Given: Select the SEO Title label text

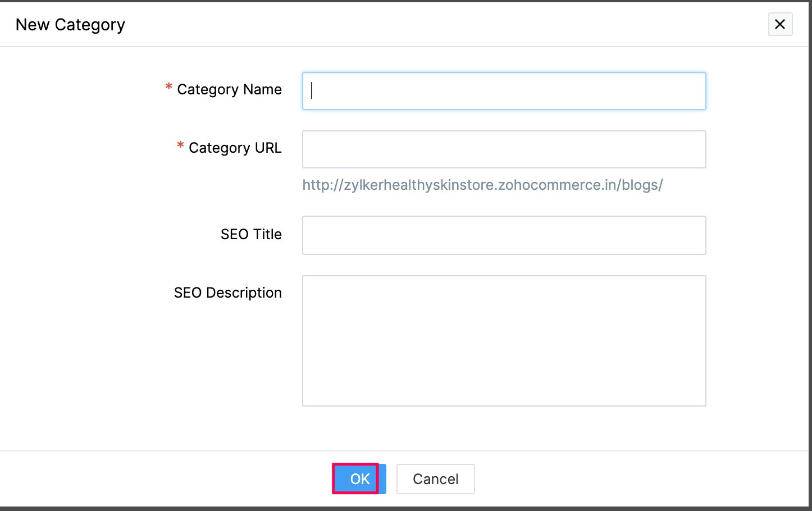Looking at the screenshot, I should pos(251,234).
